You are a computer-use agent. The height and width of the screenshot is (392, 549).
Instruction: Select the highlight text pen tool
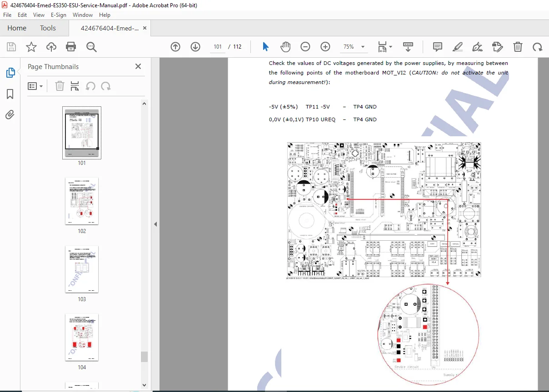pyautogui.click(x=458, y=47)
